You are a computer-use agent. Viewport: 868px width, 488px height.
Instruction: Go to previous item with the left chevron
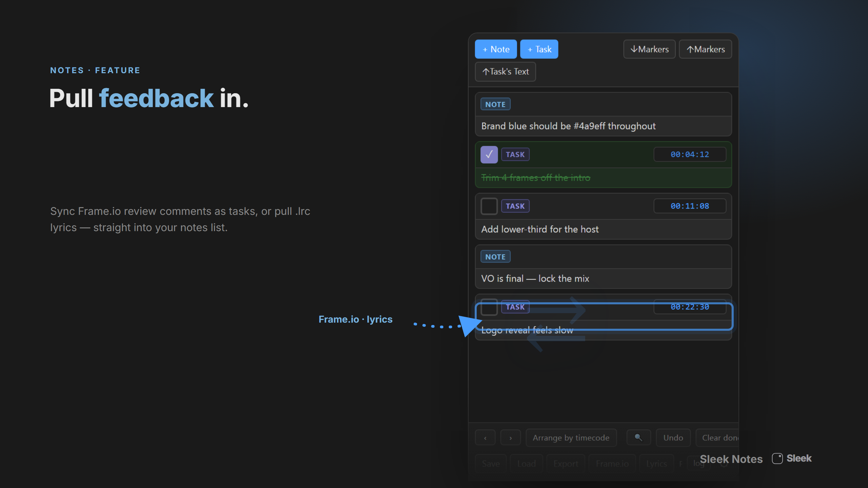485,438
